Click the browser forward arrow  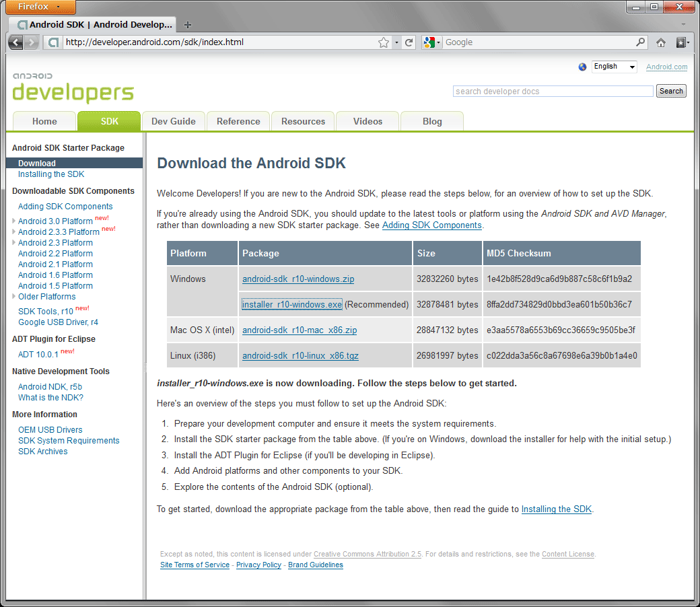31,42
